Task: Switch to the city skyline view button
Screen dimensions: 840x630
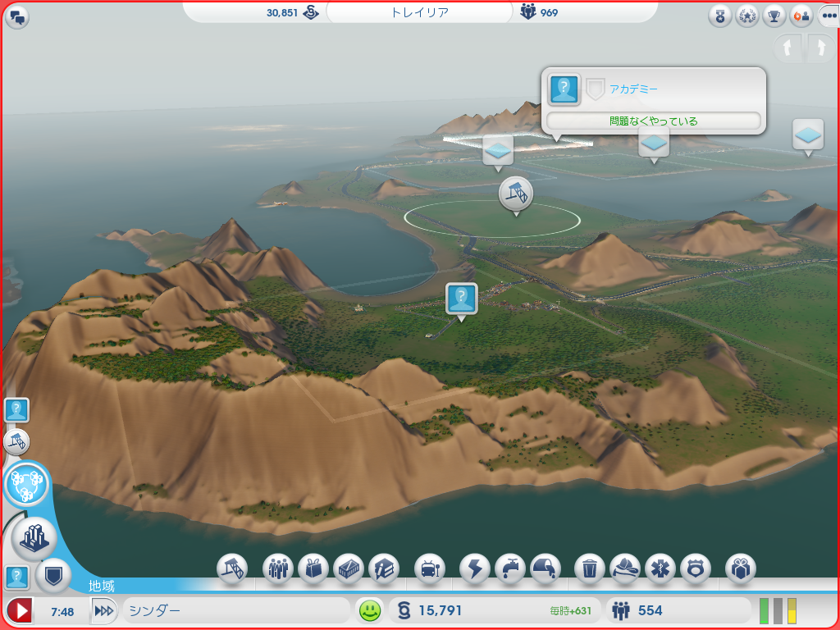Action: [34, 538]
